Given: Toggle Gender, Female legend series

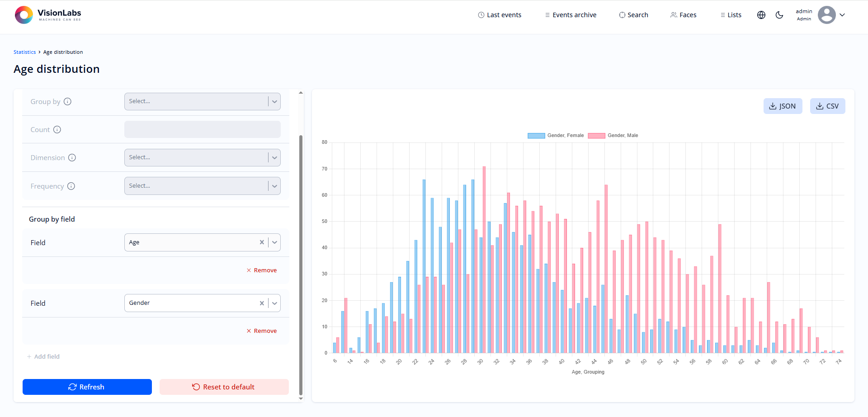Looking at the screenshot, I should coord(556,136).
